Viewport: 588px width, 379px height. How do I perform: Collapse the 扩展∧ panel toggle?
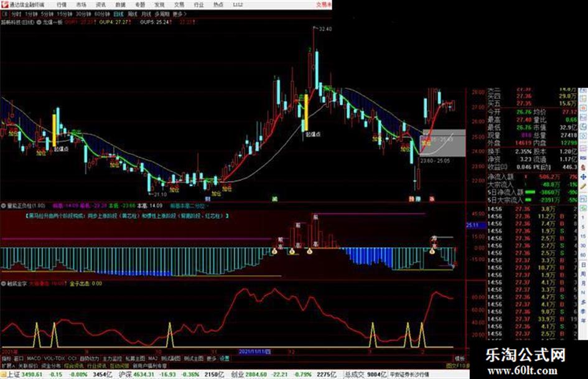8,365
